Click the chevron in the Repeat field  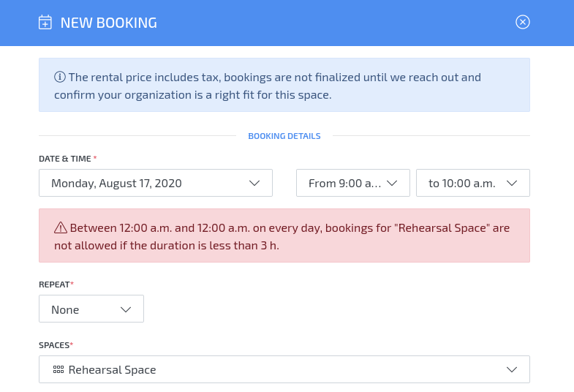click(126, 309)
